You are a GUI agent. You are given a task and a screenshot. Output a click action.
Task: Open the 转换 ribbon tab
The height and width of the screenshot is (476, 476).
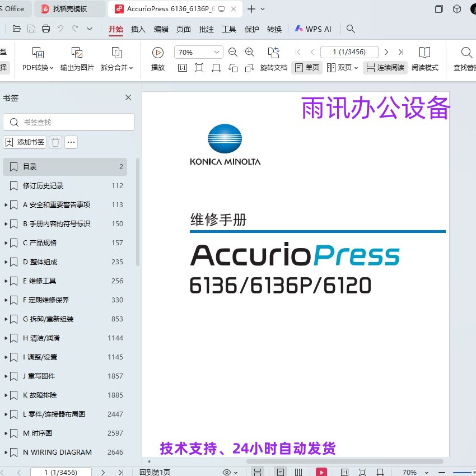pyautogui.click(x=274, y=29)
